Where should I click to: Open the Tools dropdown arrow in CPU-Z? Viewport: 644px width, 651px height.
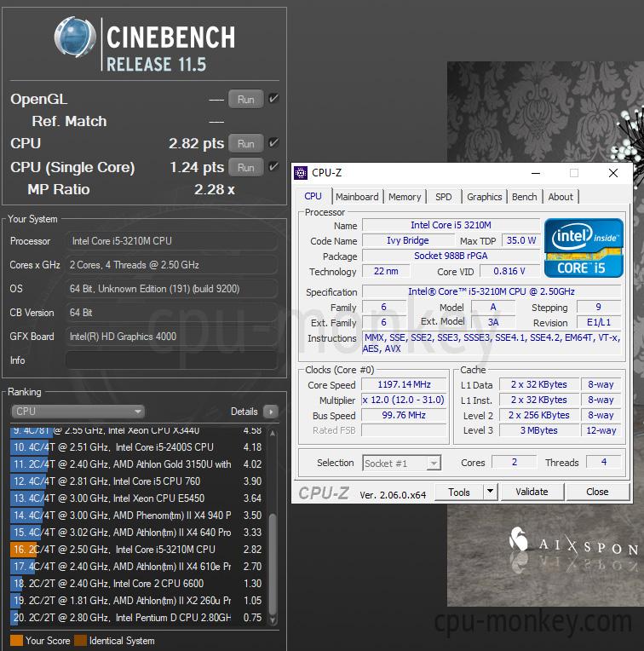(490, 492)
